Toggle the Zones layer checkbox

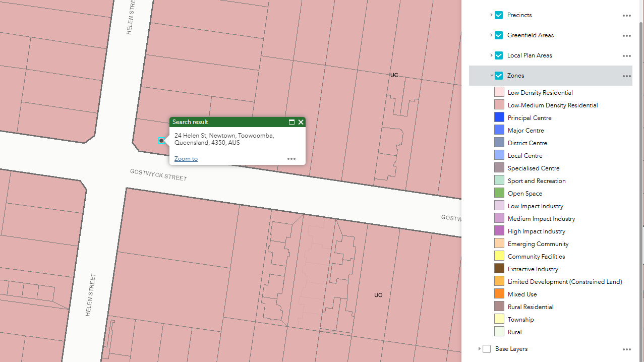click(x=499, y=76)
